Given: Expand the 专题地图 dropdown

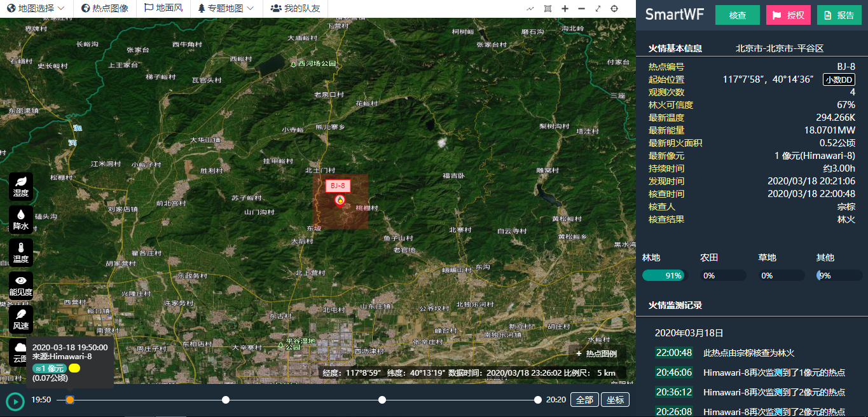Looking at the screenshot, I should pos(226,9).
